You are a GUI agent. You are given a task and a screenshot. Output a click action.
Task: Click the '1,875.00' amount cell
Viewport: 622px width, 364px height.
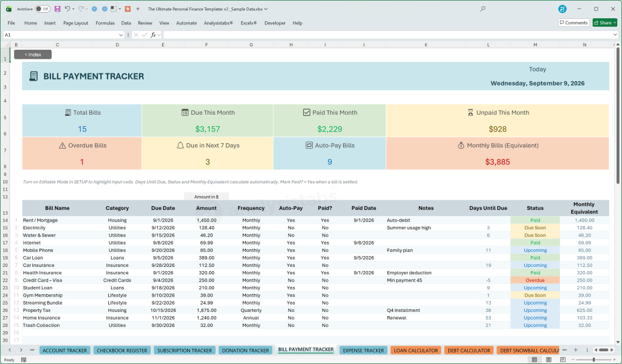tap(207, 310)
